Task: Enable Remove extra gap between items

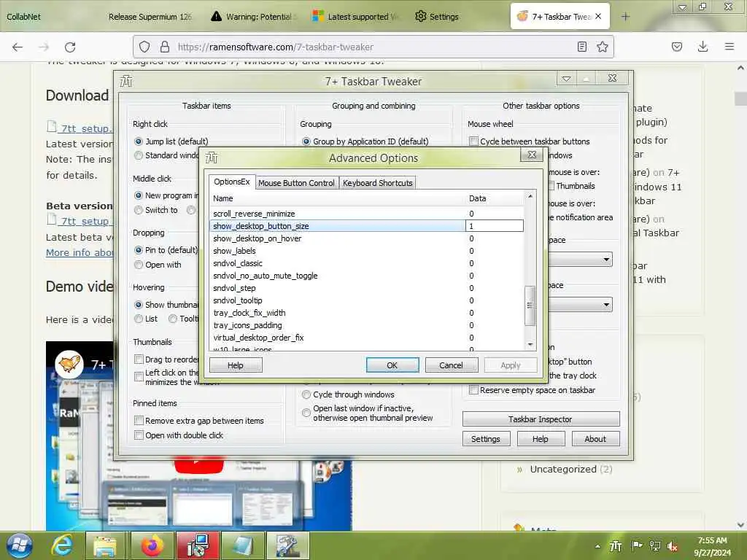Action: [x=139, y=421]
